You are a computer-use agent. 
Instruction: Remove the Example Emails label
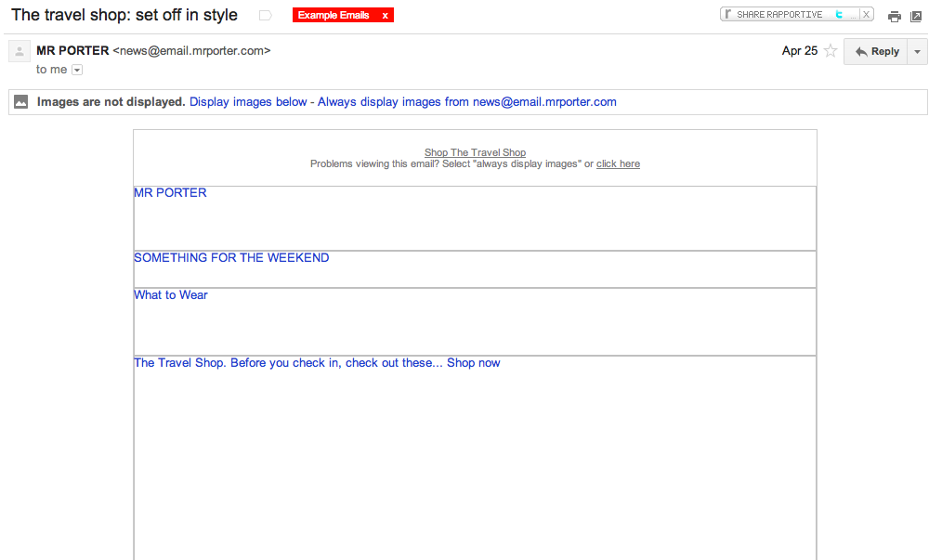coord(386,16)
